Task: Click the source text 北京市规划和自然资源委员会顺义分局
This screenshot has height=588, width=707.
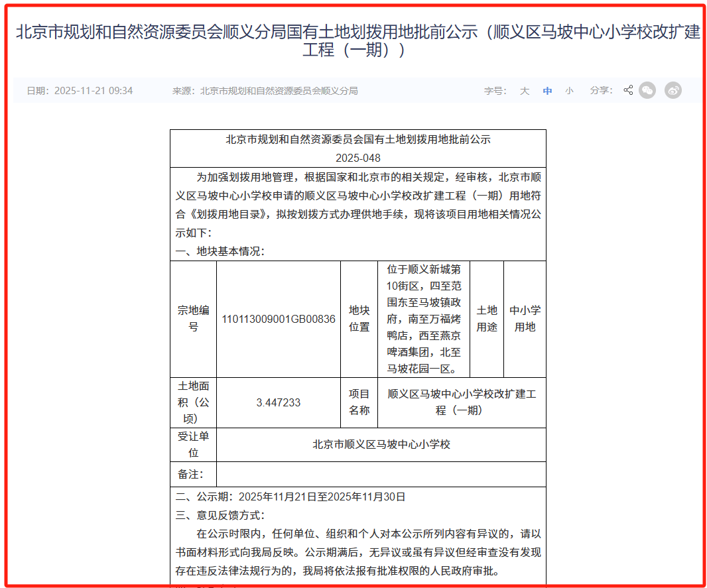Action: coord(279,91)
